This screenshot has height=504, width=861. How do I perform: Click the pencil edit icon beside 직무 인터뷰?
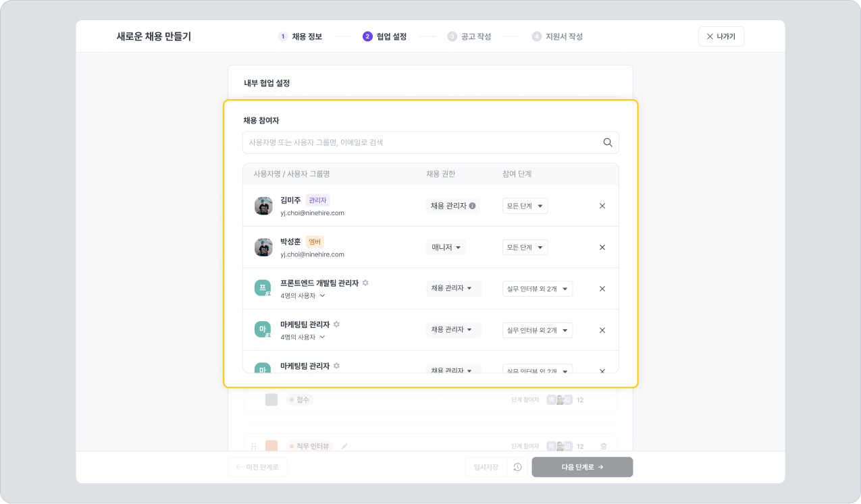(344, 446)
